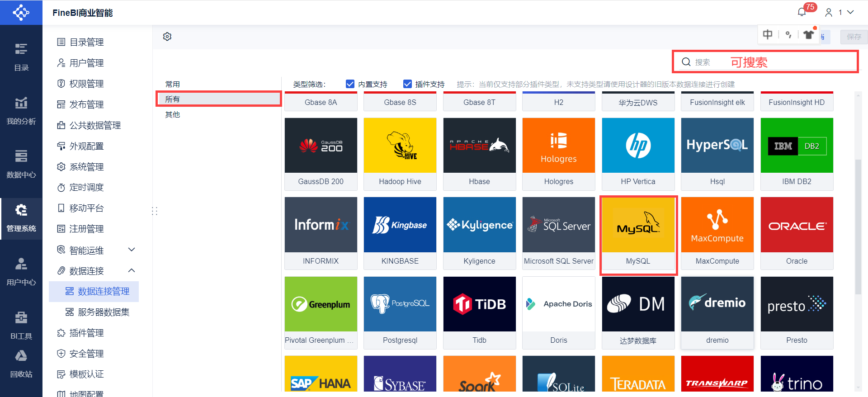
Task: Choose the INFORMIX database tile
Action: 321,233
